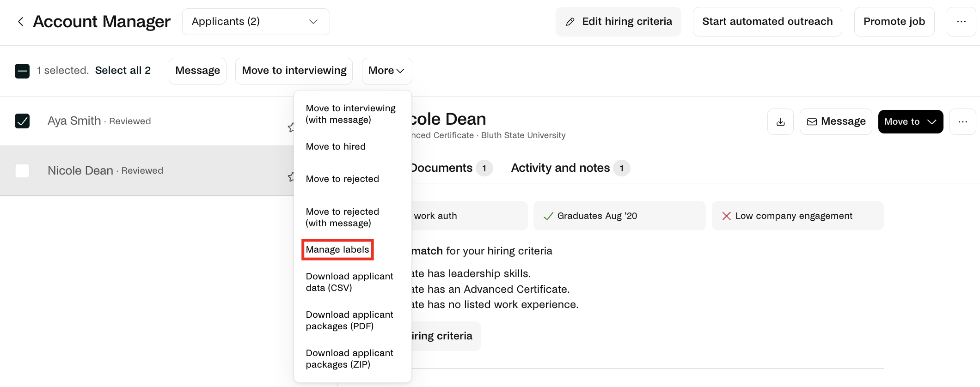Collapse the More dropdown
This screenshot has height=387, width=980.
pyautogui.click(x=386, y=71)
